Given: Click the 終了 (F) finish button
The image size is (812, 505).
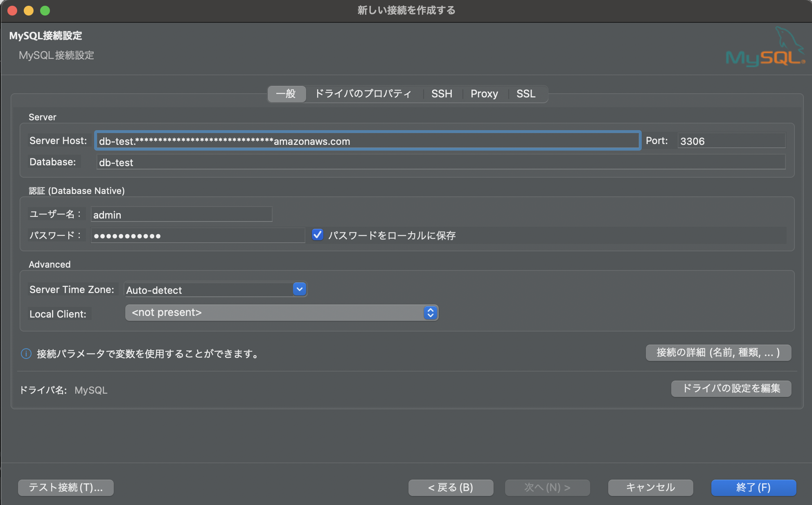Looking at the screenshot, I should [753, 487].
